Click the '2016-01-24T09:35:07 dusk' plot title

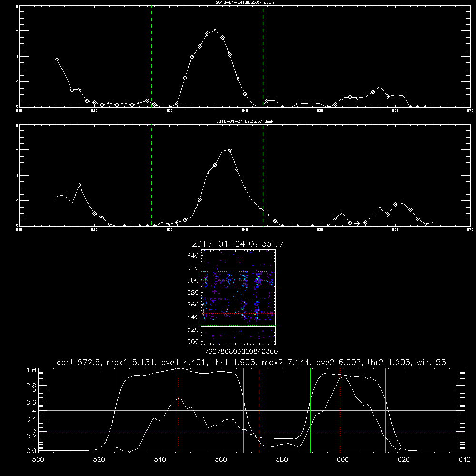pyautogui.click(x=245, y=121)
